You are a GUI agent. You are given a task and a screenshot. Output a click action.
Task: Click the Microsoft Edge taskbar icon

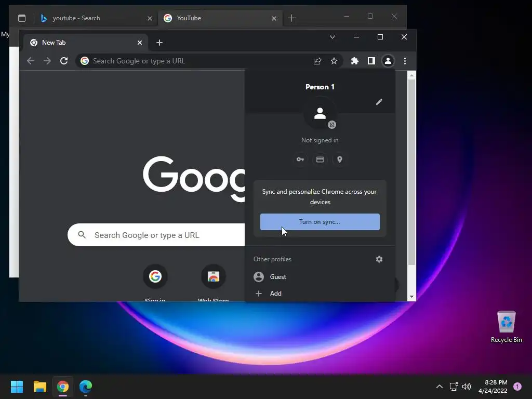86,387
